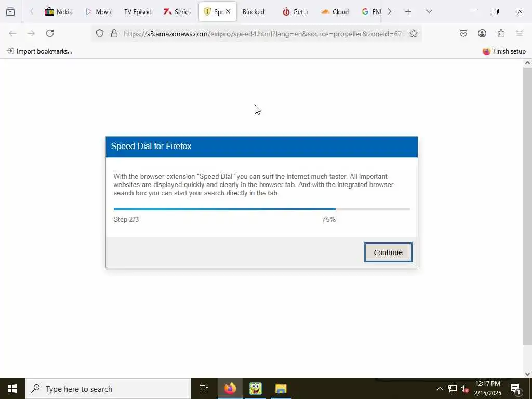The width and height of the screenshot is (532, 399).
Task: Open the tracking protection shield icon
Action: pyautogui.click(x=99, y=33)
